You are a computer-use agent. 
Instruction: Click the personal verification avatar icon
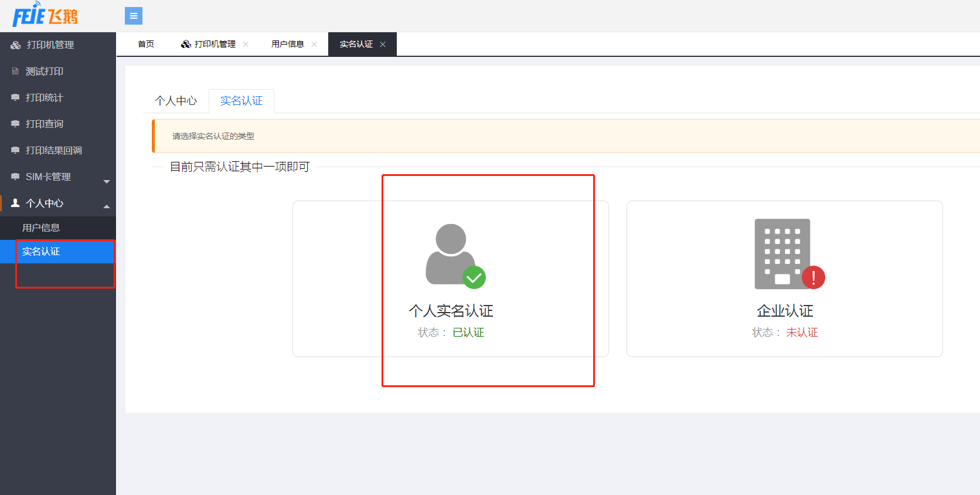click(451, 255)
